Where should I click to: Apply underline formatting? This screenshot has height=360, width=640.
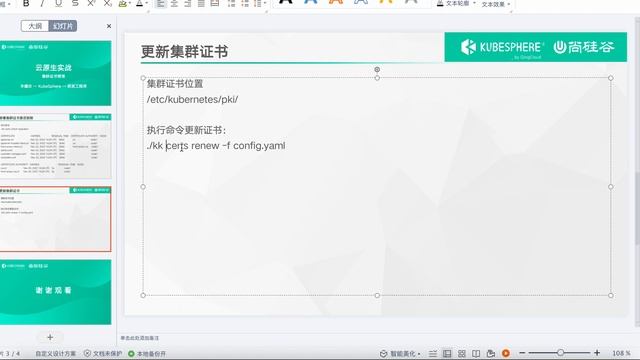58,4
